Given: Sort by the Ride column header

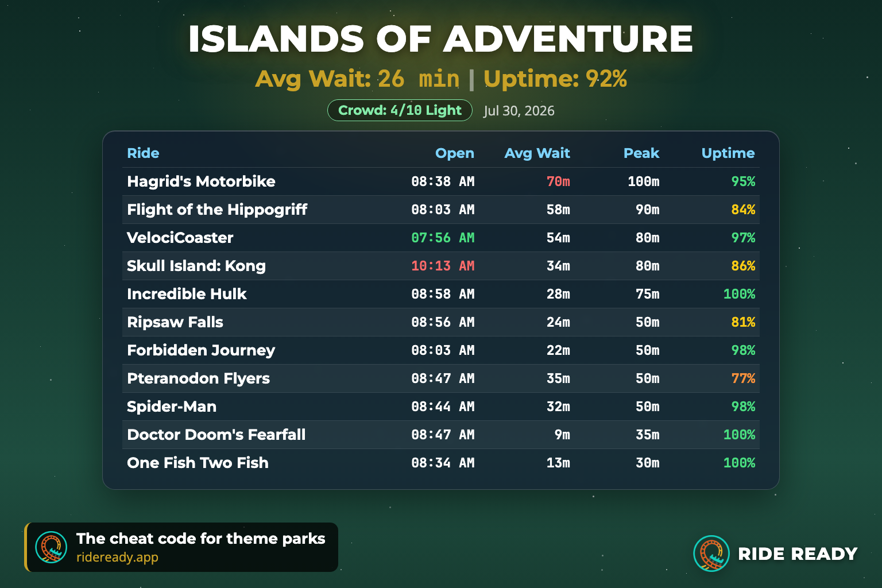Looking at the screenshot, I should click(x=143, y=153).
